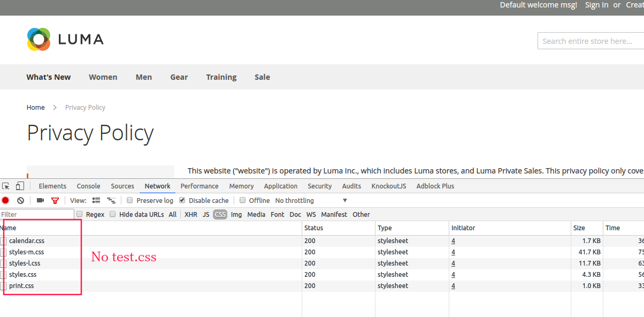Open the Adblock Plus tab
644x317 pixels.
[x=435, y=186]
